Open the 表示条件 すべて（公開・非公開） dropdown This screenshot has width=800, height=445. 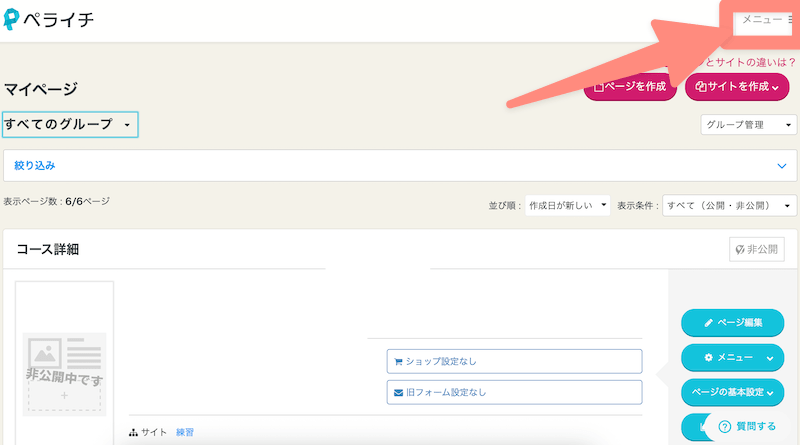click(x=730, y=205)
